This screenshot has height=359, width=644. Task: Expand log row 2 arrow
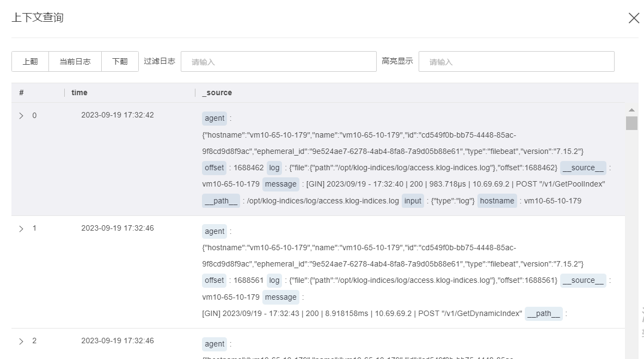pos(21,341)
